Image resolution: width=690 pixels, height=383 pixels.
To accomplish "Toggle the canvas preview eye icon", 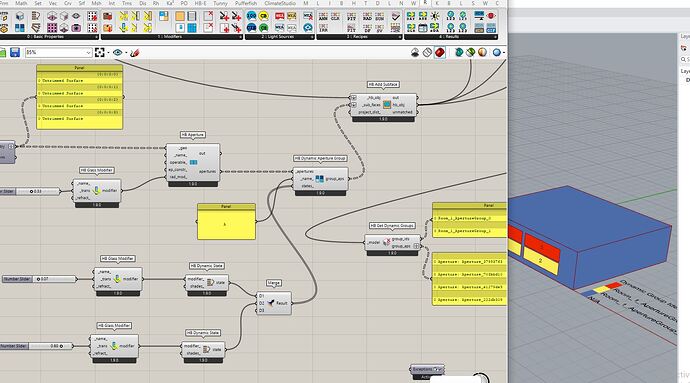I will pyautogui.click(x=117, y=53).
